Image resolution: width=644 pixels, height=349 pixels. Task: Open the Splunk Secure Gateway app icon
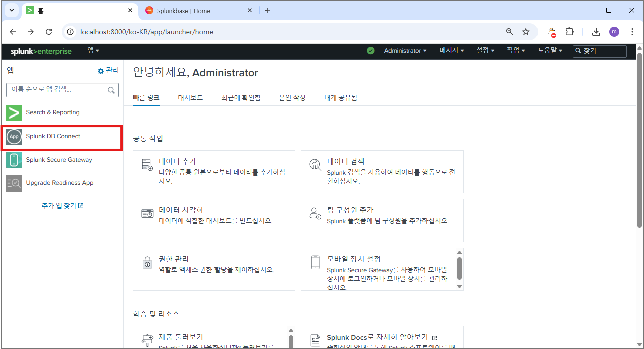click(x=14, y=160)
